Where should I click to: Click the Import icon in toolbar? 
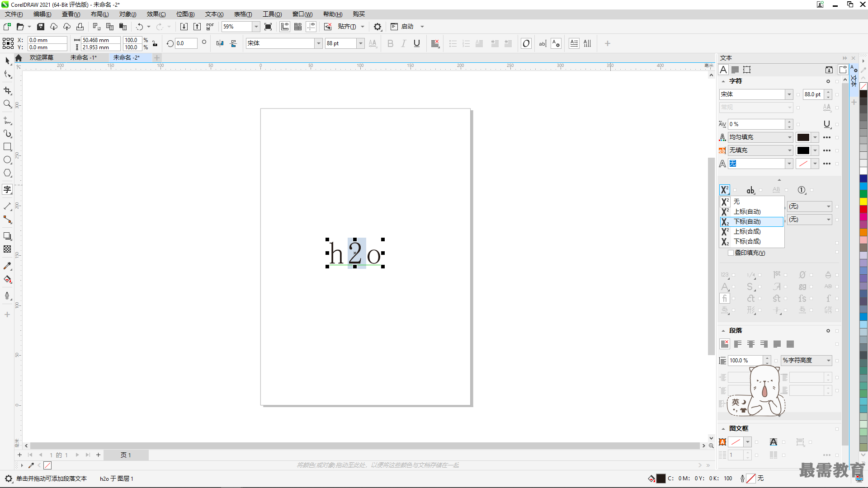point(184,27)
